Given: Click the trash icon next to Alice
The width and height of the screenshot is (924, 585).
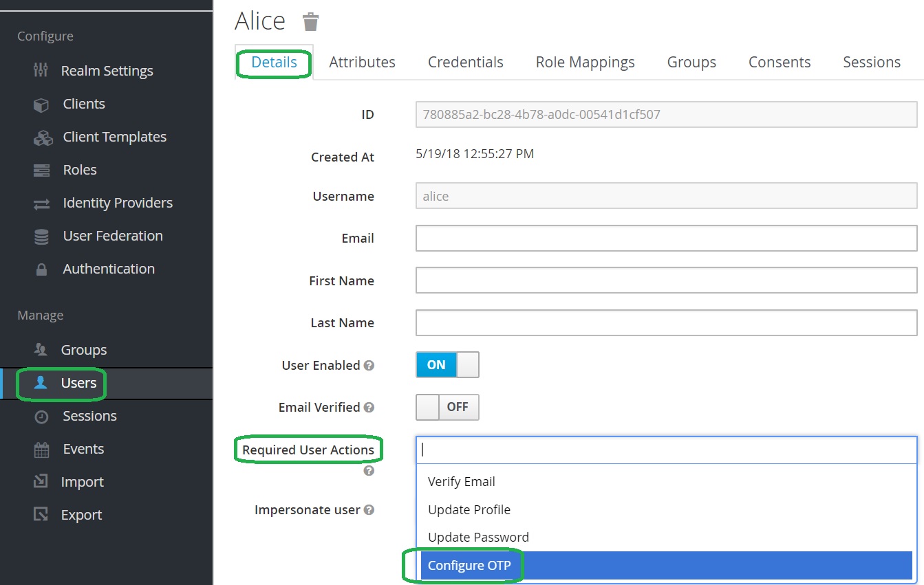Looking at the screenshot, I should pos(311,22).
